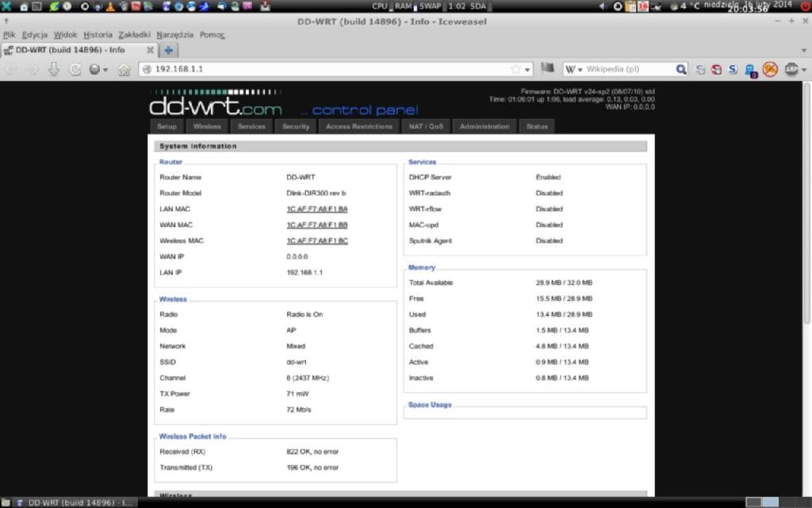This screenshot has width=812, height=508.
Task: Click the Wireless MAC address link
Action: pos(317,241)
